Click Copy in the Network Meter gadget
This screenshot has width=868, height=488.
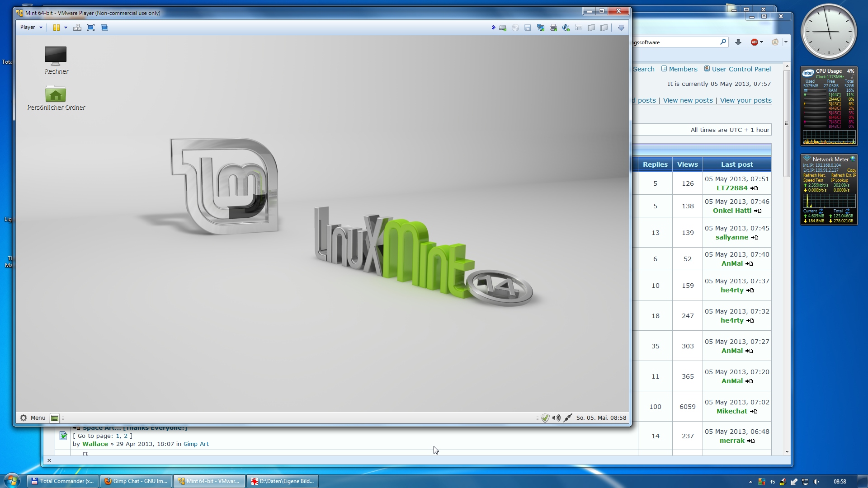[852, 170]
